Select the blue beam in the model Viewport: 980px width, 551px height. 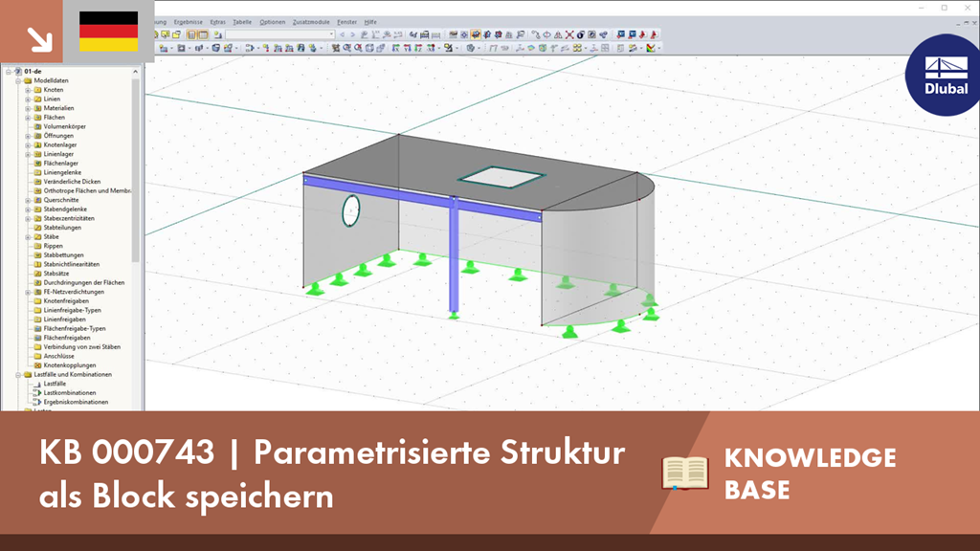point(422,199)
